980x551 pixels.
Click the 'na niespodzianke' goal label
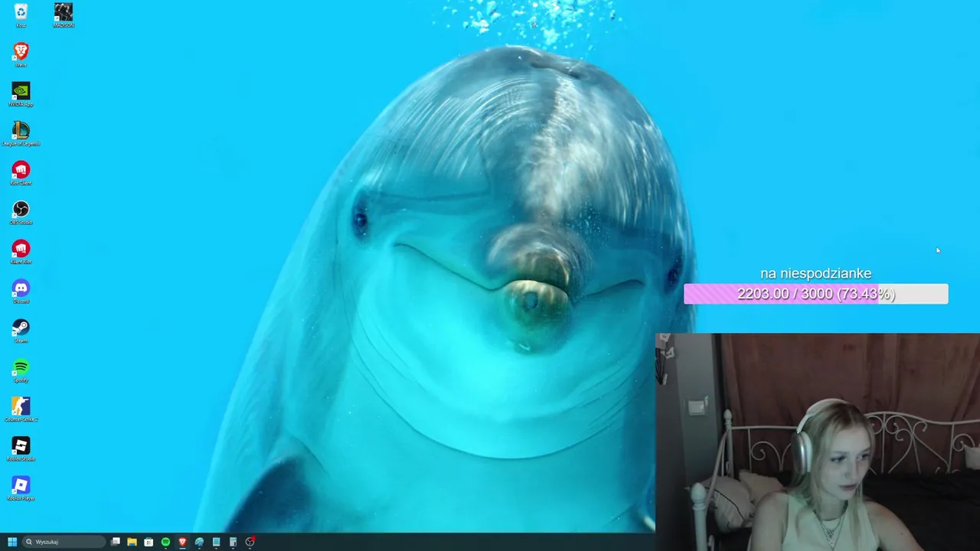(815, 273)
